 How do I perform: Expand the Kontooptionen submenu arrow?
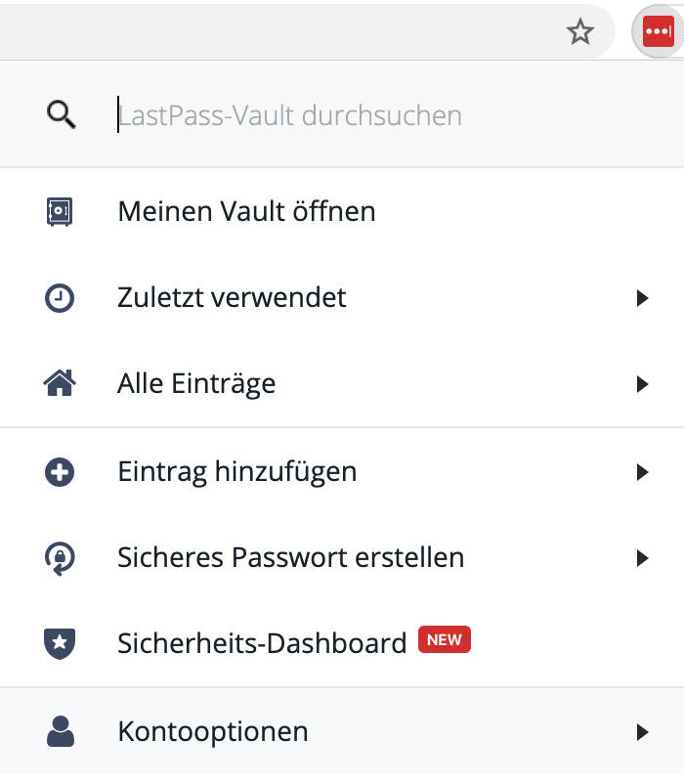(642, 730)
